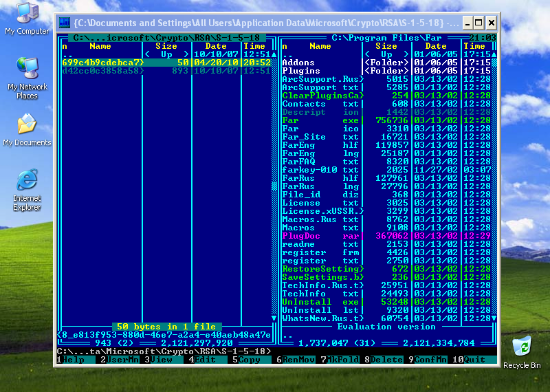Click right panel scroll down arrow
This screenshot has height=392, width=550.
[x=494, y=318]
